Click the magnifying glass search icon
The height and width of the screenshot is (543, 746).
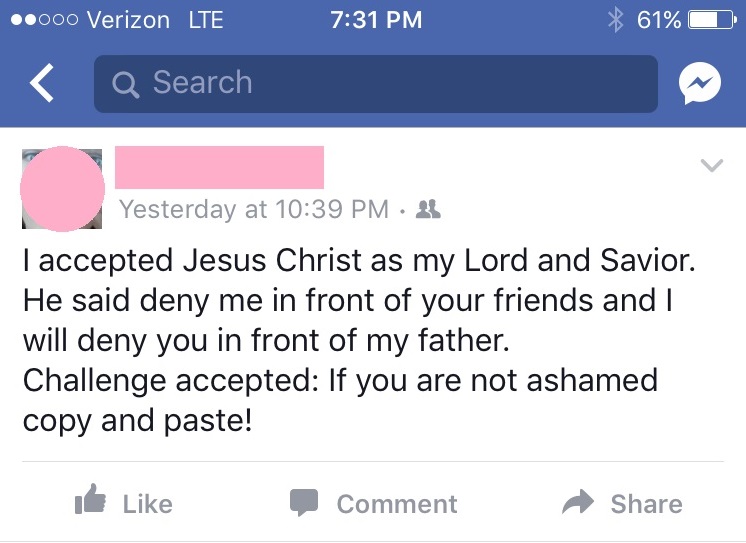tap(126, 84)
